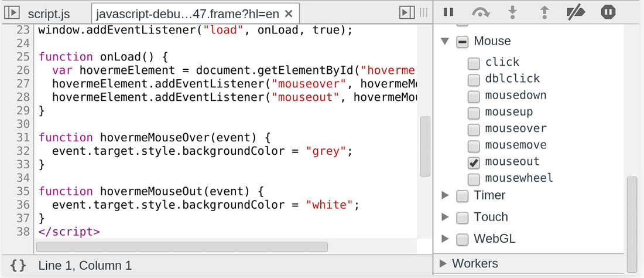
Task: Check the mouseover event checkbox
Action: tap(474, 129)
